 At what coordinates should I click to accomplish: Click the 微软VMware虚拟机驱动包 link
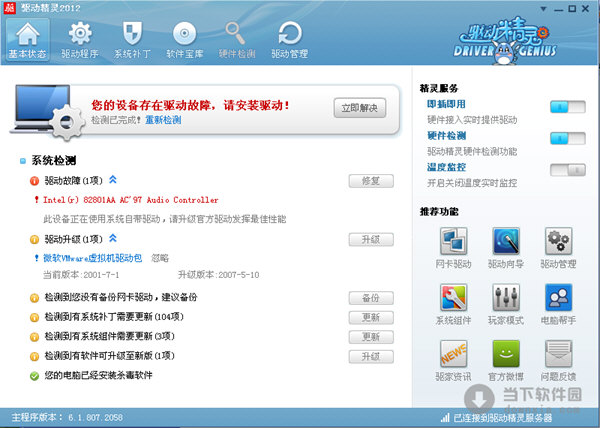pyautogui.click(x=93, y=258)
